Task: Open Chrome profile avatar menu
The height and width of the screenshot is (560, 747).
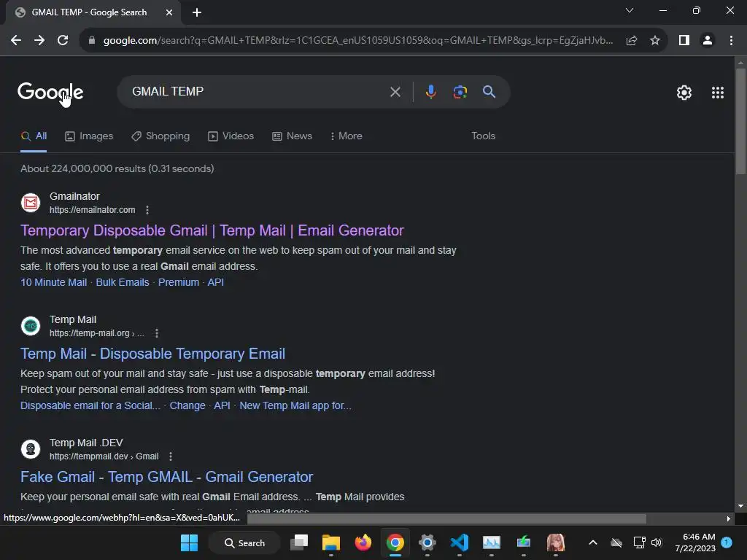Action: click(x=708, y=41)
